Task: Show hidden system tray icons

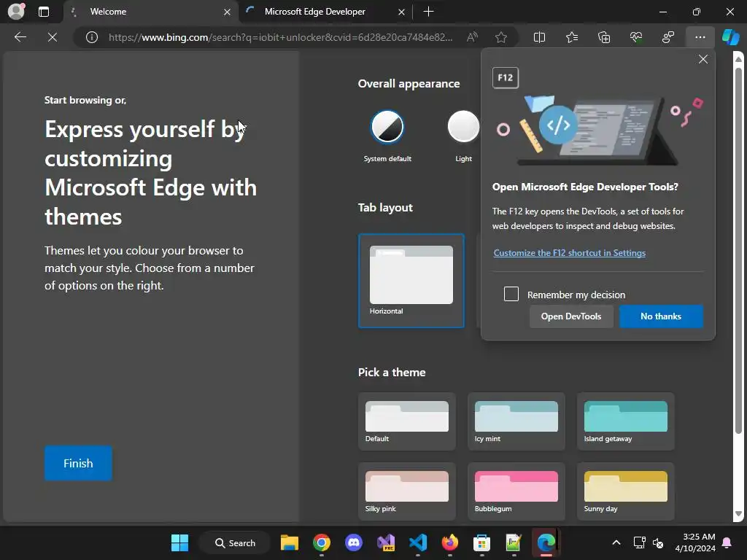Action: (x=616, y=542)
